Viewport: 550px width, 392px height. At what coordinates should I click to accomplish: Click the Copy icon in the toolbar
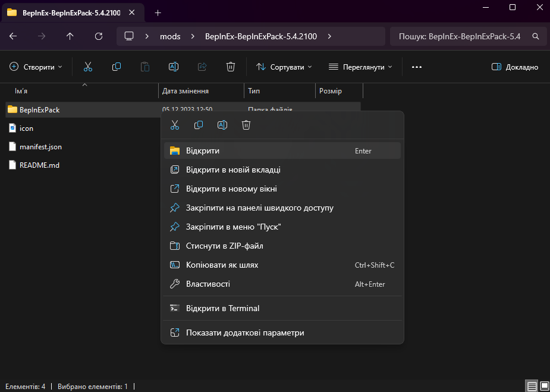click(x=117, y=67)
